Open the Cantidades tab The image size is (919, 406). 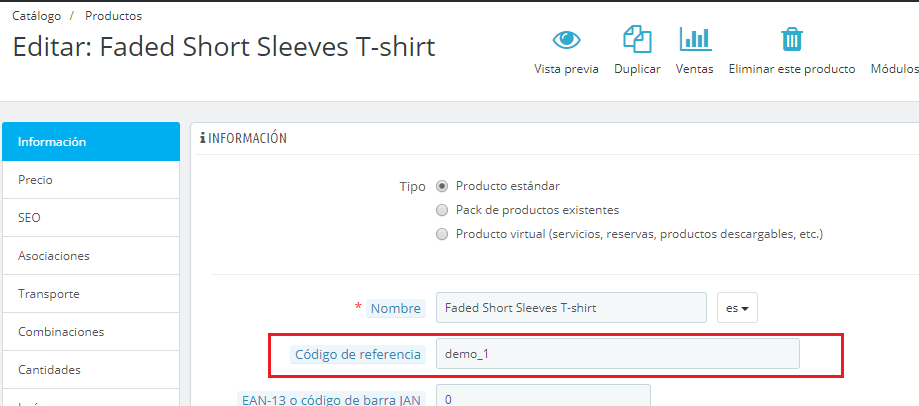click(90, 370)
